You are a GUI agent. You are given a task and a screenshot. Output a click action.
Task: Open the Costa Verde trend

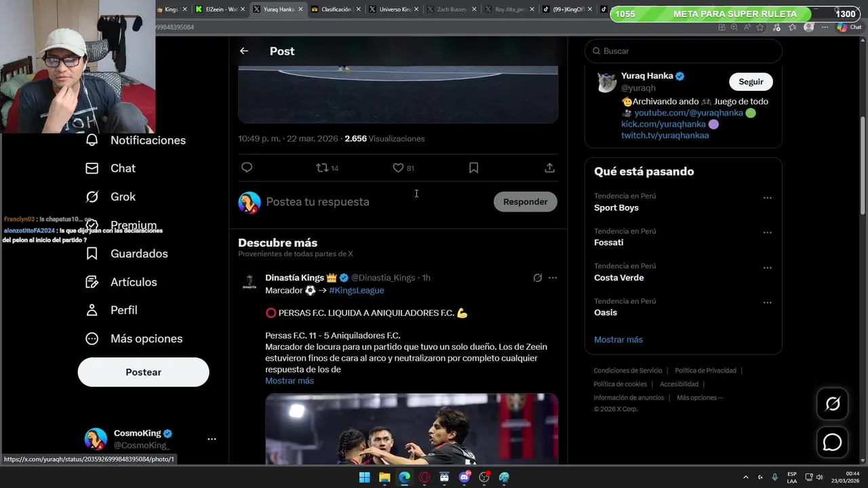[x=619, y=277]
